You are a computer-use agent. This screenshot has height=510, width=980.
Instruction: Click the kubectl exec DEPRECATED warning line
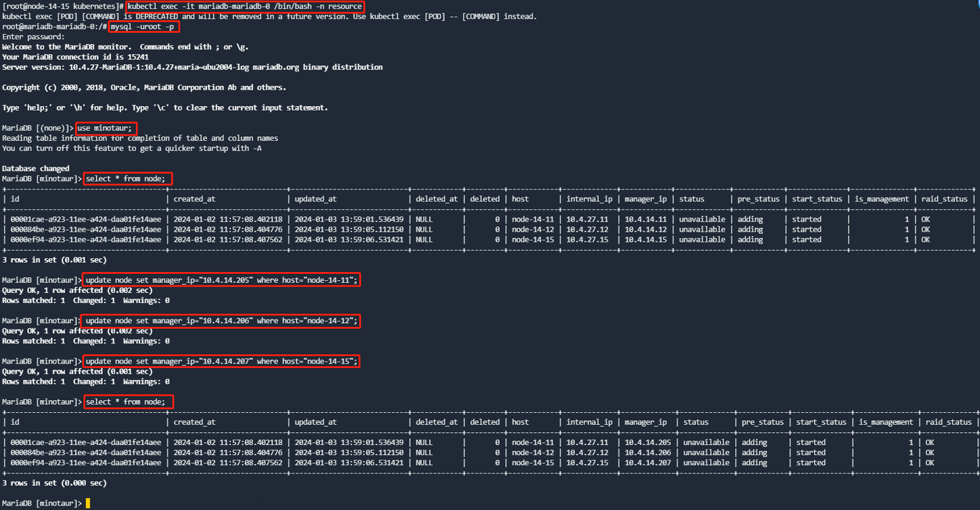click(269, 16)
